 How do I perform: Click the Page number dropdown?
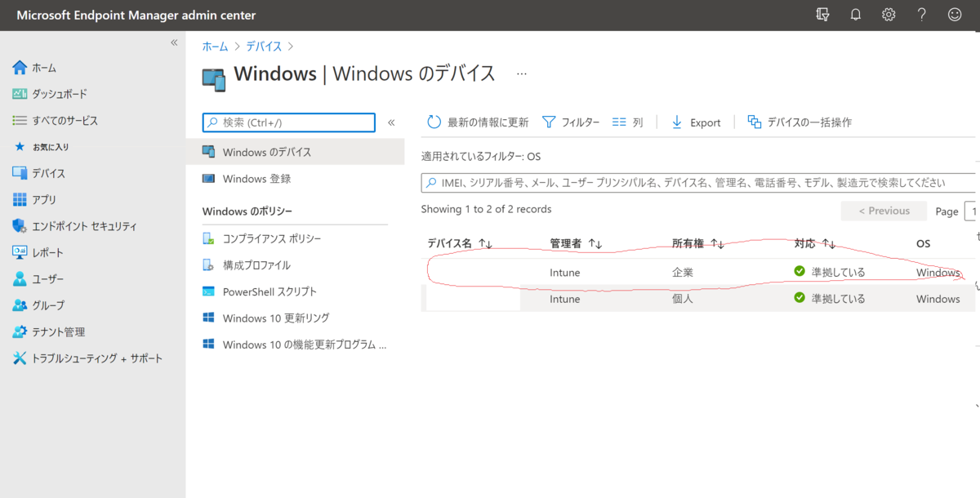(971, 211)
